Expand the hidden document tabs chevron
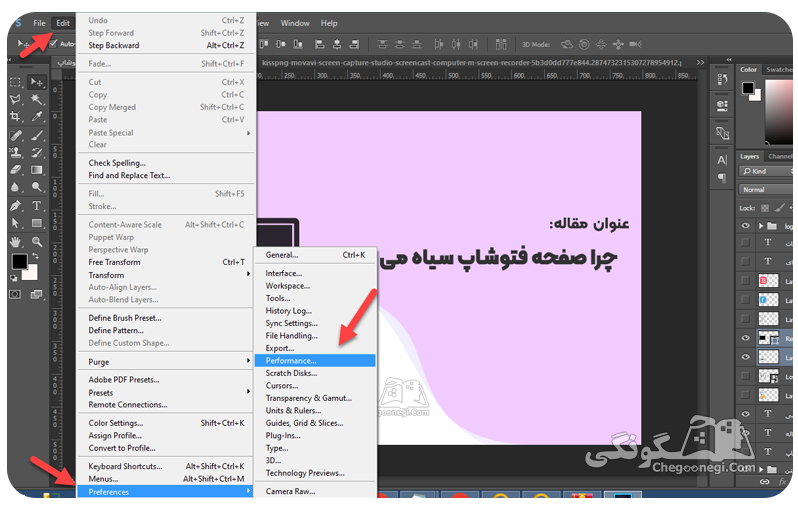Image resolution: width=798 pixels, height=508 pixels. pos(701,63)
